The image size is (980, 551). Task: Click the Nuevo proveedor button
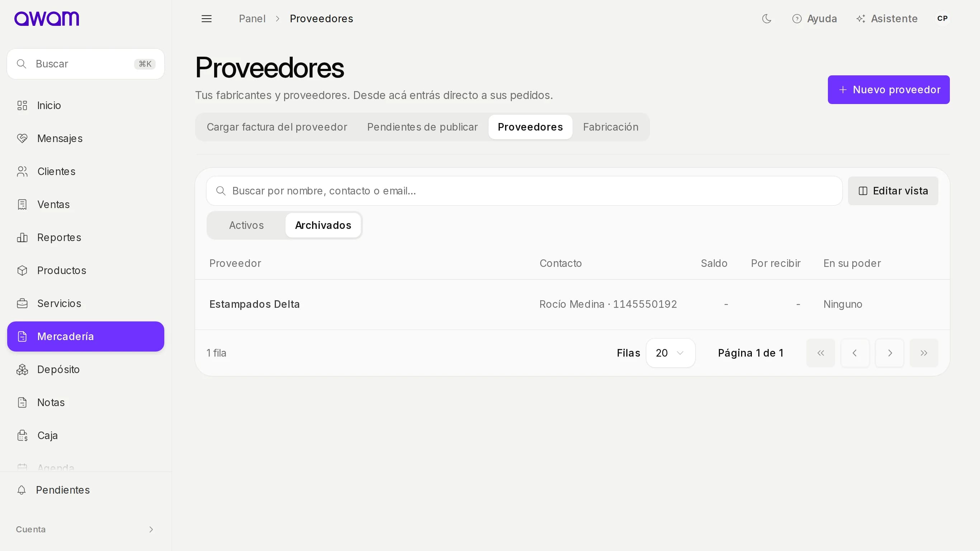[x=889, y=90]
